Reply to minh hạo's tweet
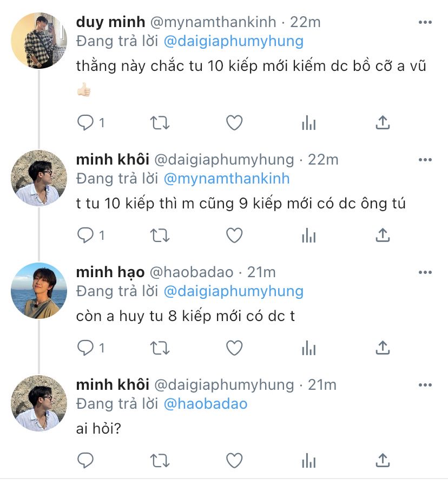This screenshot has width=448, height=484. point(85,348)
